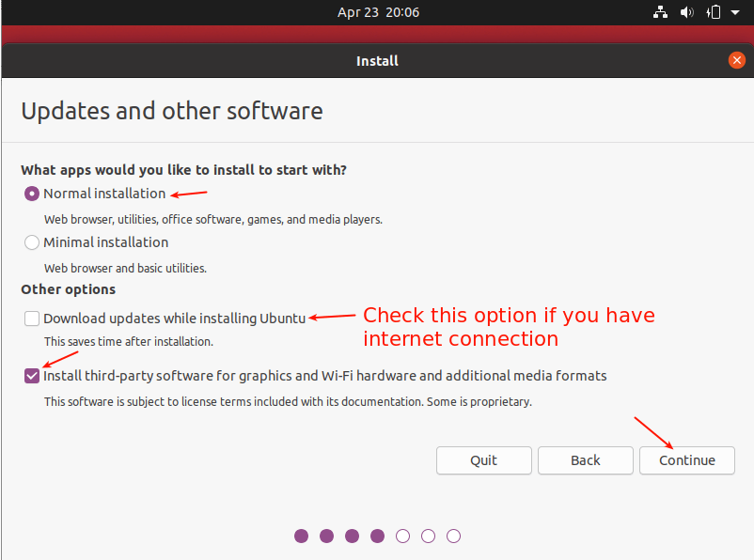This screenshot has width=754, height=560.
Task: Close the Install window
Action: pos(736,60)
